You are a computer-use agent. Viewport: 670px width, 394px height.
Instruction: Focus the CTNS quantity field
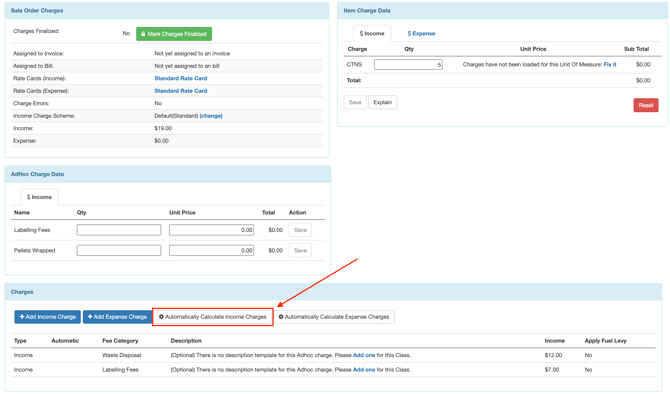point(408,65)
